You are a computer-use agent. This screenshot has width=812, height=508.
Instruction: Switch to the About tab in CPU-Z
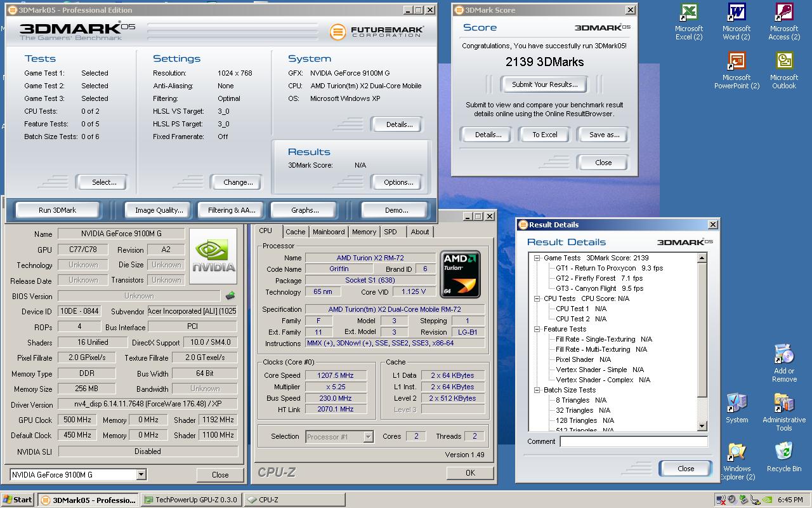(x=420, y=232)
